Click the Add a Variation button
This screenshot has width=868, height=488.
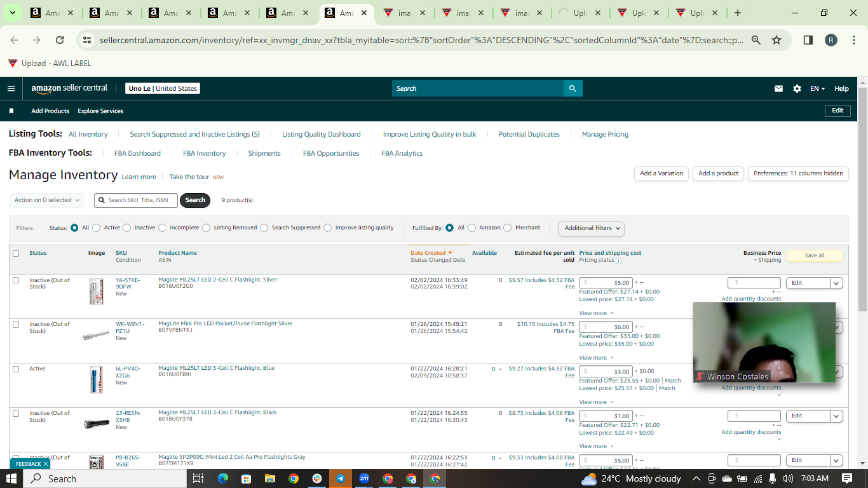click(661, 173)
